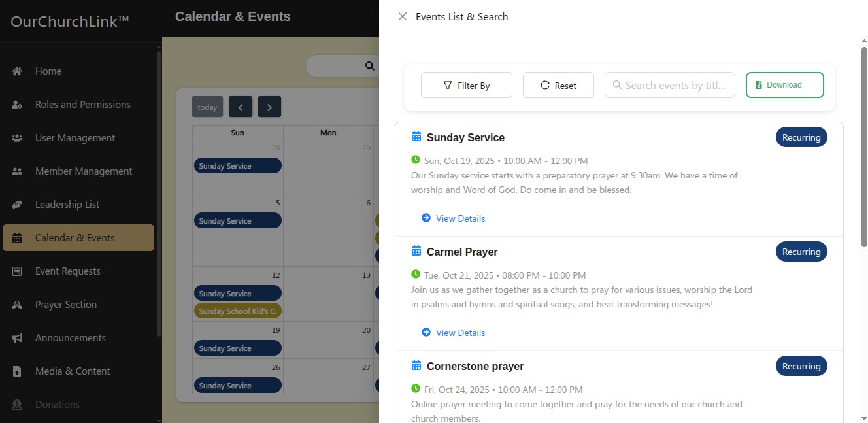Click the search events input field

[675, 85]
